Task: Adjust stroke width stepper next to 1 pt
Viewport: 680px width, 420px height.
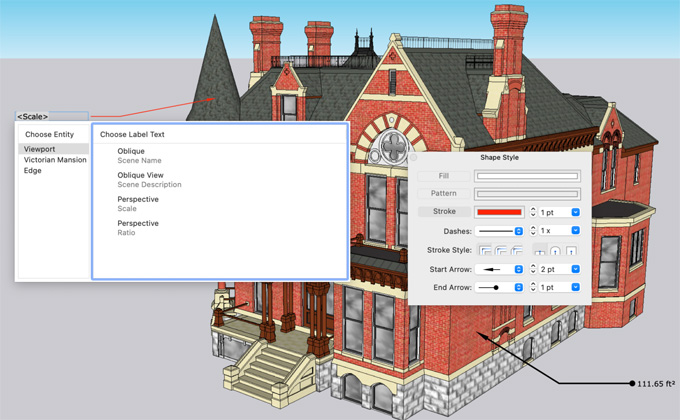Action: tap(533, 212)
